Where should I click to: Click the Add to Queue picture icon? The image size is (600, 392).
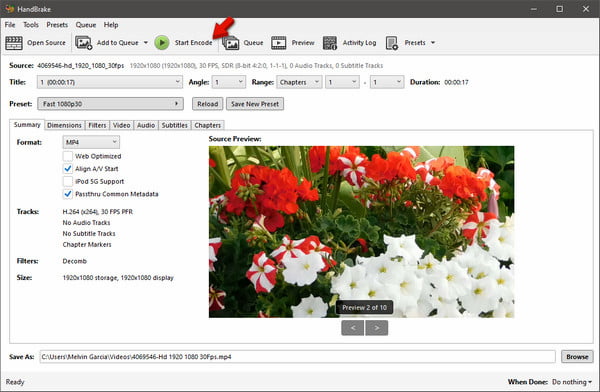tap(83, 43)
